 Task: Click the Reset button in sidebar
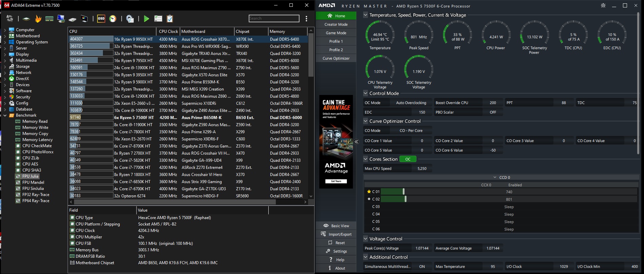(336, 243)
